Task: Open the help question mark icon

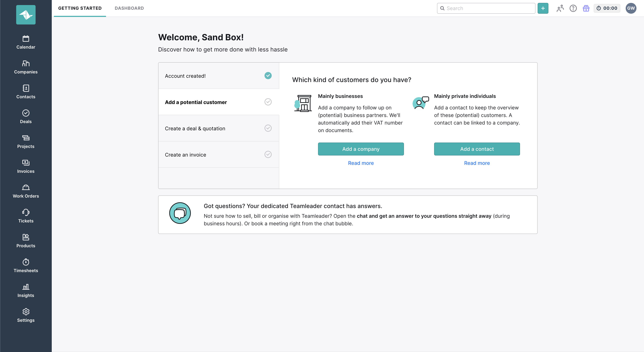Action: coord(573,8)
